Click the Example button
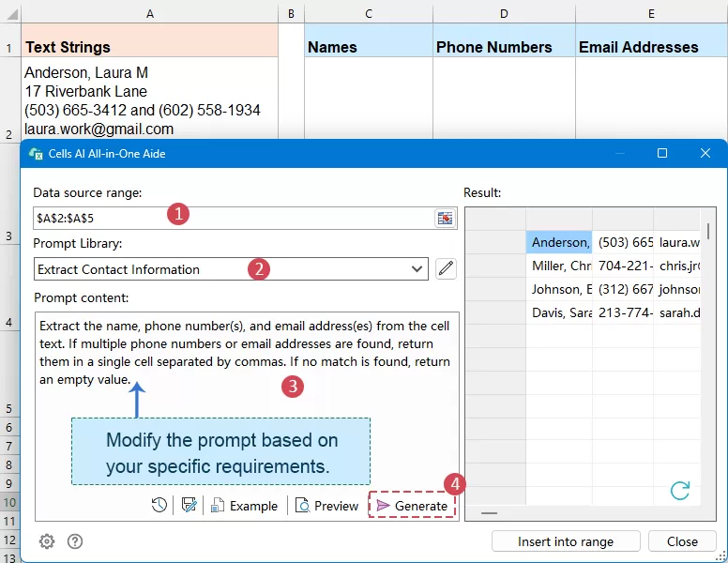The height and width of the screenshot is (563, 728). pyautogui.click(x=244, y=506)
